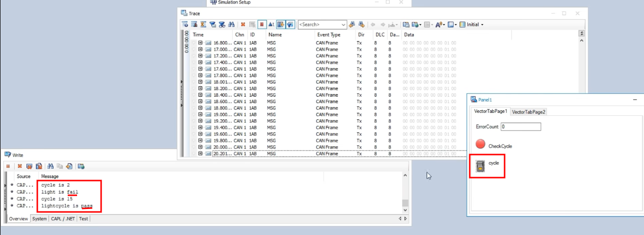This screenshot has height=235, width=644.
Task: Open the Initial column configuration dropdown
Action: (x=472, y=24)
